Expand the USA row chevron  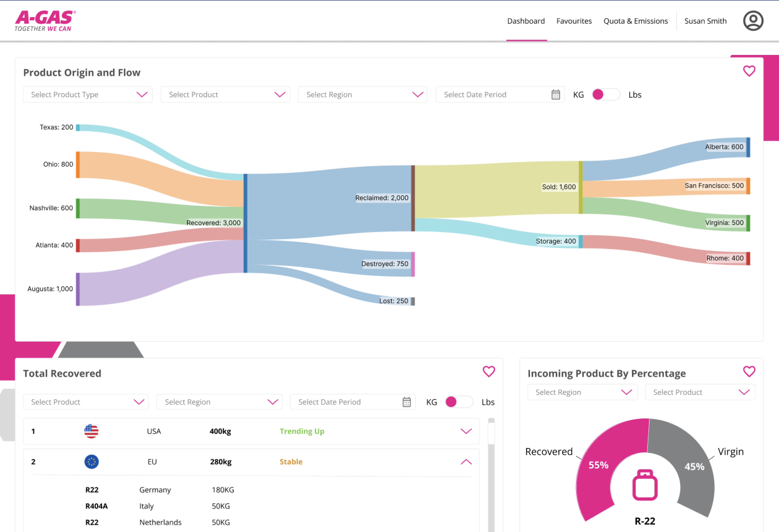(x=466, y=431)
